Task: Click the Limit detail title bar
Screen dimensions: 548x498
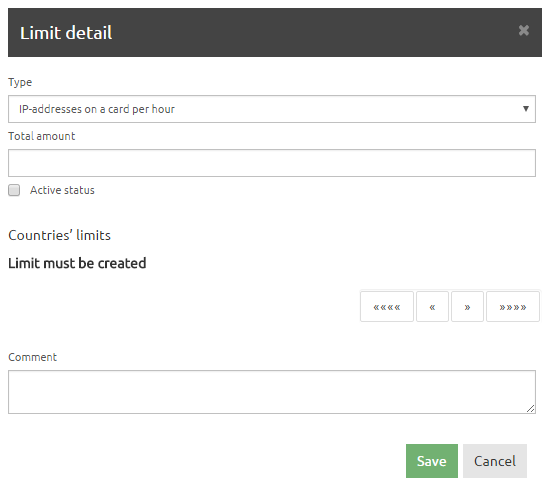Action: point(275,33)
